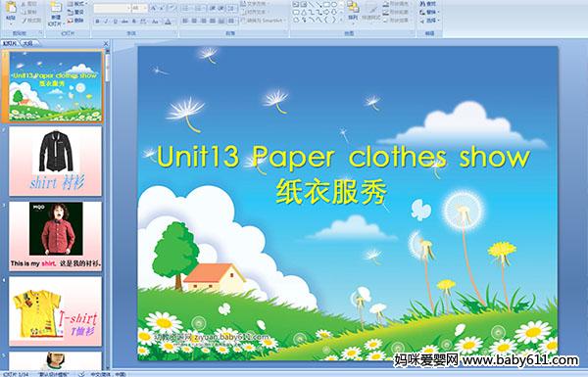
Task: Click the Replace (替换) button
Action: (430, 12)
